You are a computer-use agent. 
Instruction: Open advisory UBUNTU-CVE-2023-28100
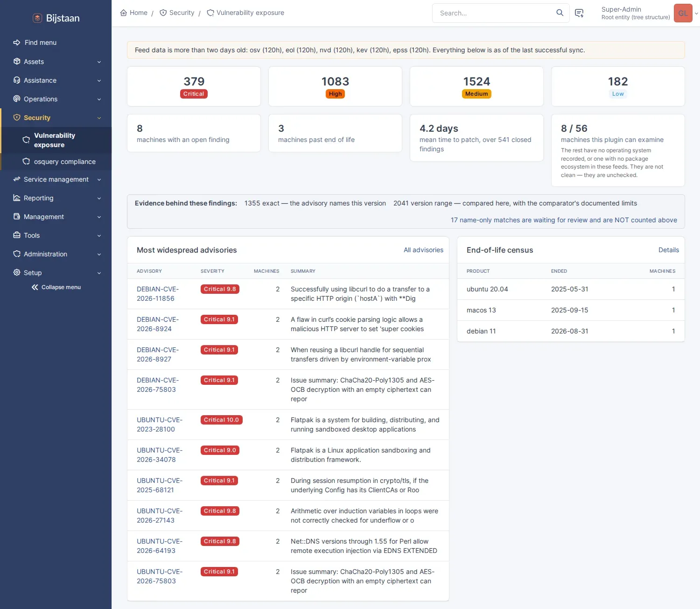click(x=160, y=425)
